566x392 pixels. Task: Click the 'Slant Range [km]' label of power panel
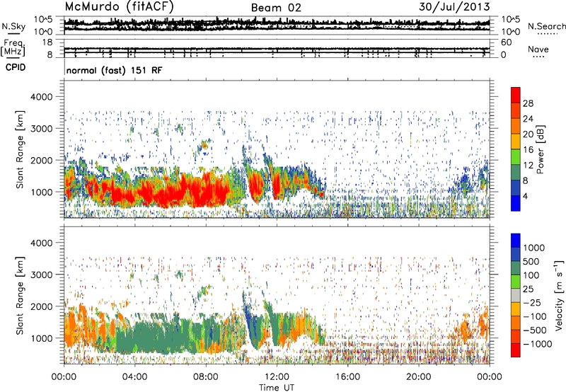tap(20, 149)
